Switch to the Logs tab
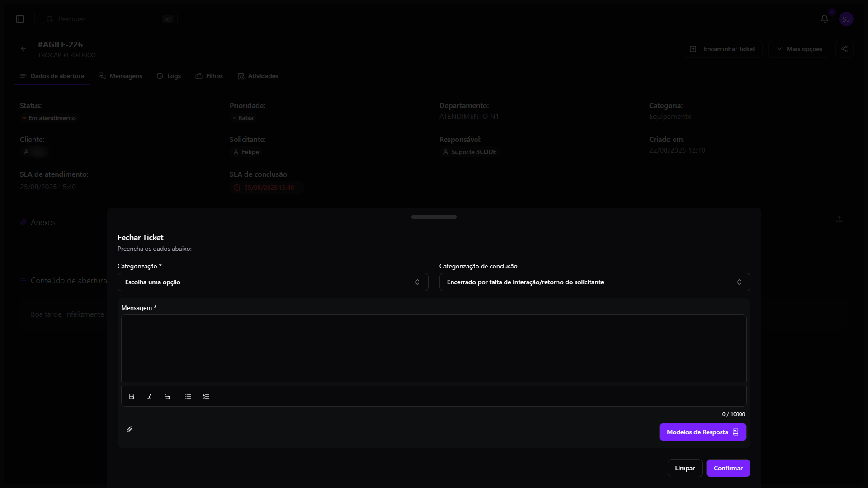Screen dimensions: 868x488 169,76
